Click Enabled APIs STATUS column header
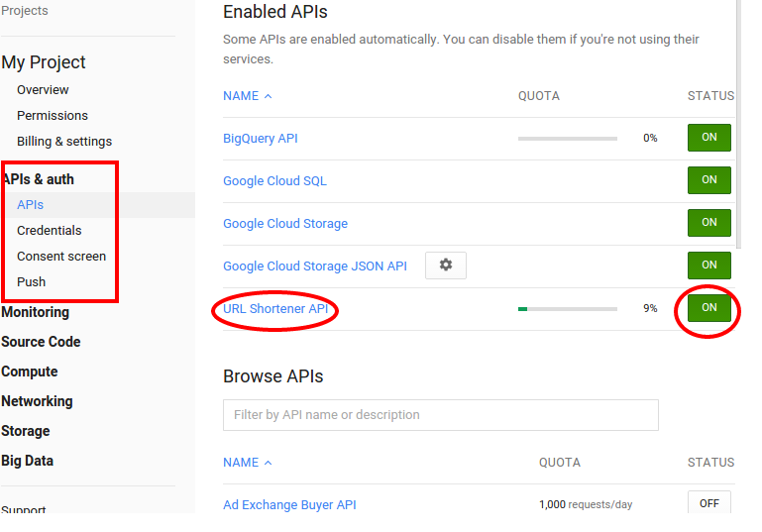 pos(711,96)
